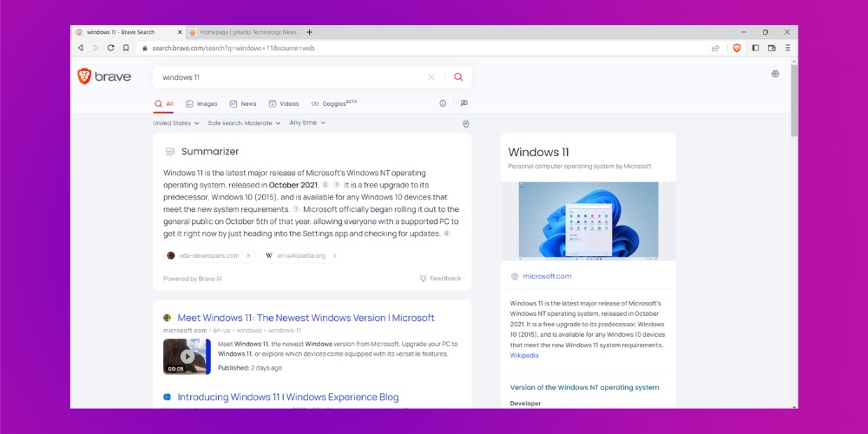Open Brave Shields lion icon in toolbar
This screenshot has height=434, width=868.
pyautogui.click(x=737, y=48)
